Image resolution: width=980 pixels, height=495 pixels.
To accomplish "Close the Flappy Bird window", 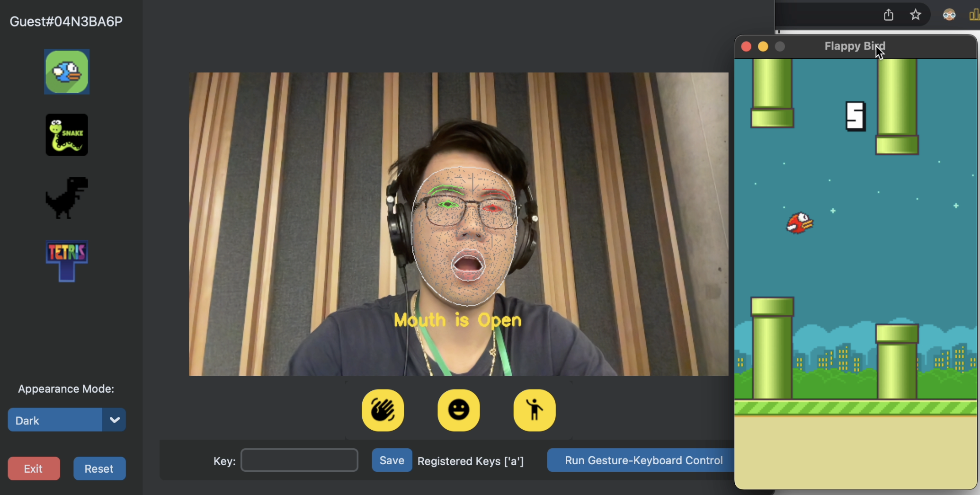I will [746, 46].
